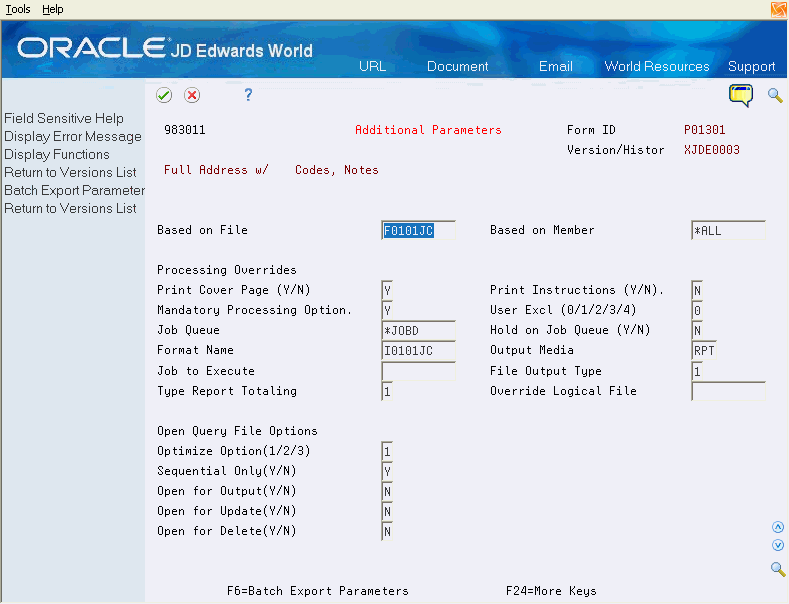Image resolution: width=789 pixels, height=604 pixels.
Task: Open the yellow chat bubble icon
Action: [x=741, y=95]
